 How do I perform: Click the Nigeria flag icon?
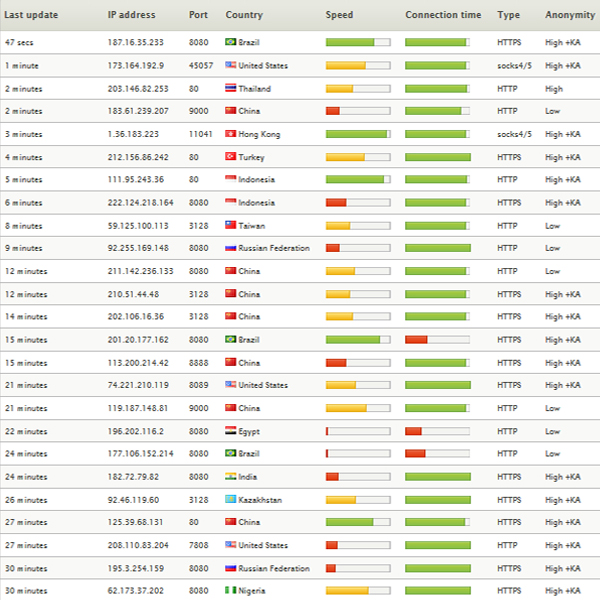[x=231, y=591]
